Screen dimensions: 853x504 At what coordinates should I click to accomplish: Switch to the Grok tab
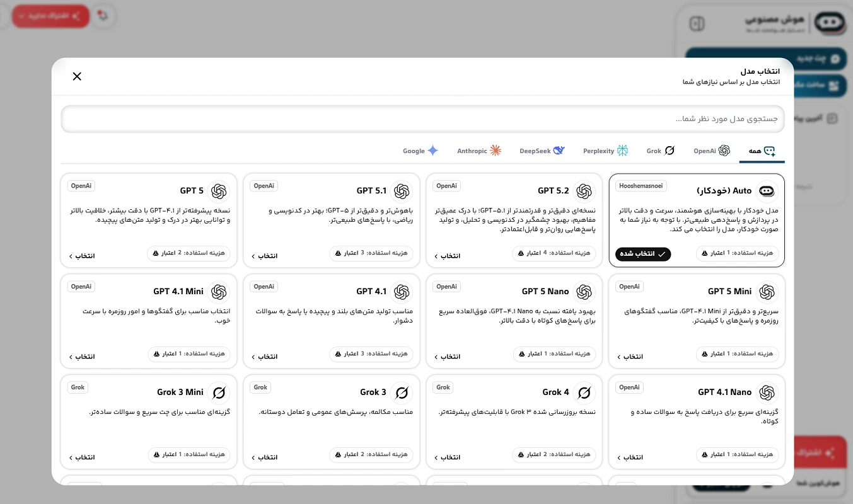[x=661, y=151]
